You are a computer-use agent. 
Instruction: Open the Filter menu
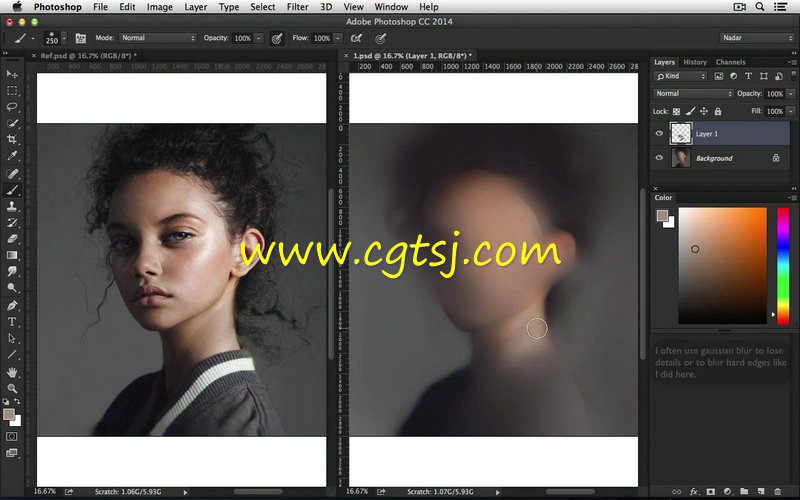[297, 7]
